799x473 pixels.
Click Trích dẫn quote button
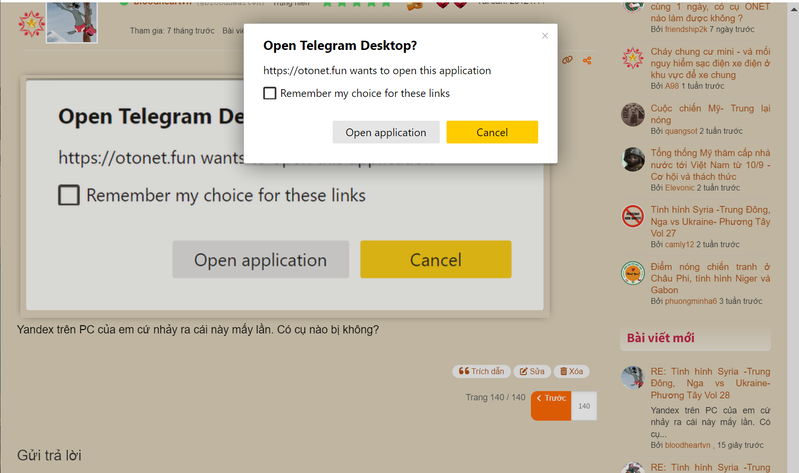(x=481, y=371)
